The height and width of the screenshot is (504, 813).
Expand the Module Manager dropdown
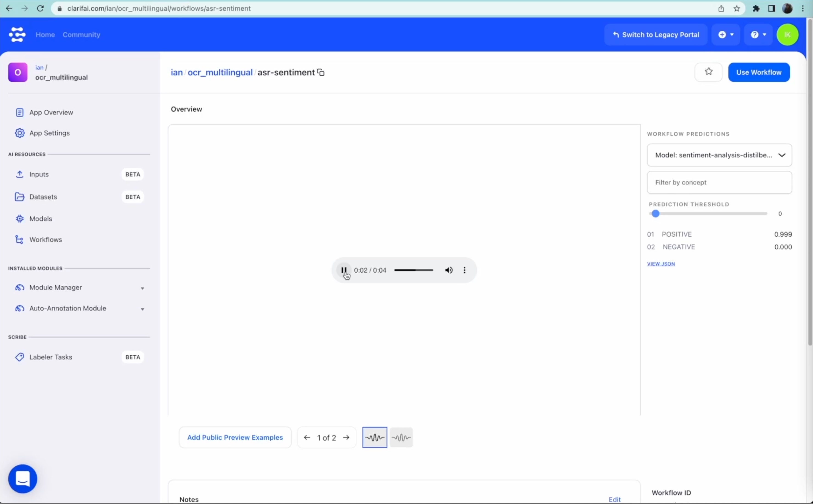coord(143,287)
